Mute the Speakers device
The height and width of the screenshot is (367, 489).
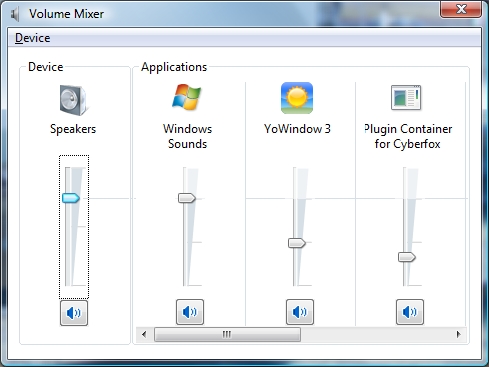pyautogui.click(x=74, y=313)
